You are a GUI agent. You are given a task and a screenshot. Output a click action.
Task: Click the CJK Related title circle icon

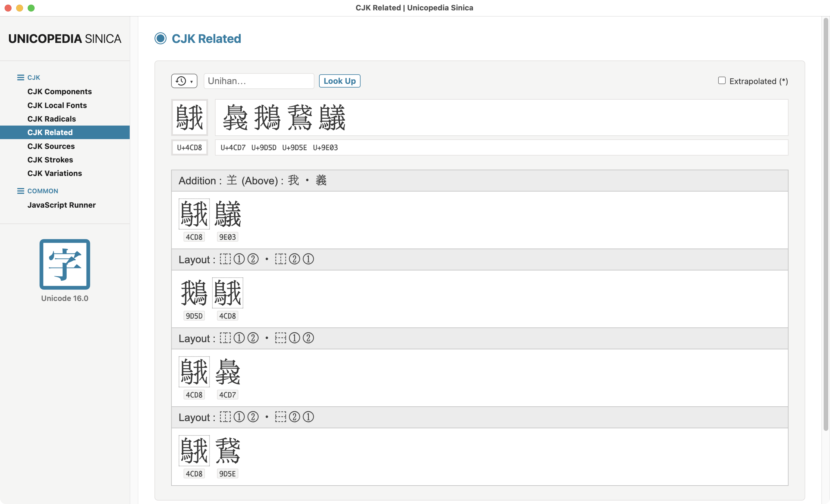pos(160,38)
